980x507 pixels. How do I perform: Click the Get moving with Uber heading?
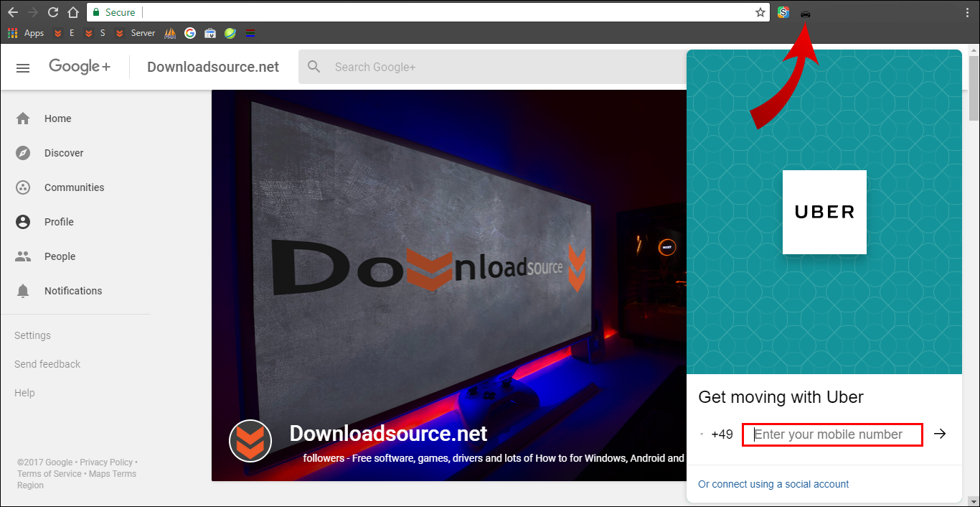click(781, 397)
